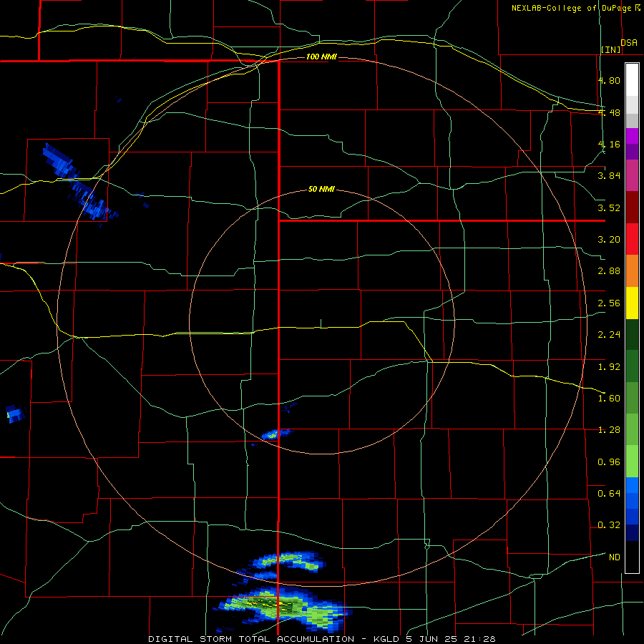
Task: Click the 100 NMI range ring label
Action: [321, 57]
